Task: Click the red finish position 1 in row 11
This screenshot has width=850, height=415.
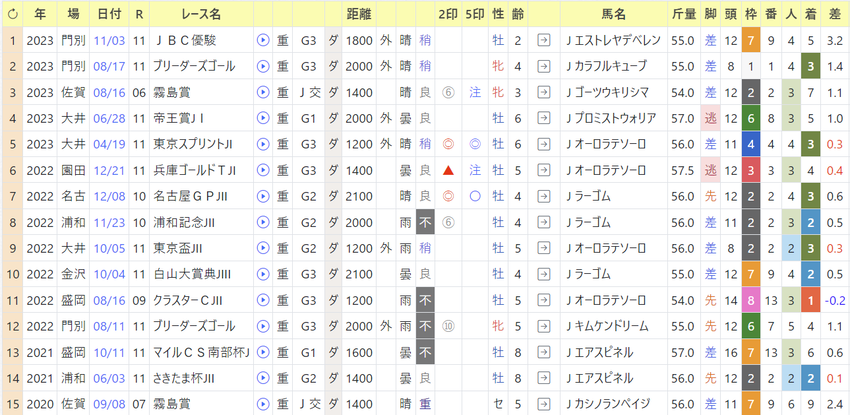Action: [810, 300]
